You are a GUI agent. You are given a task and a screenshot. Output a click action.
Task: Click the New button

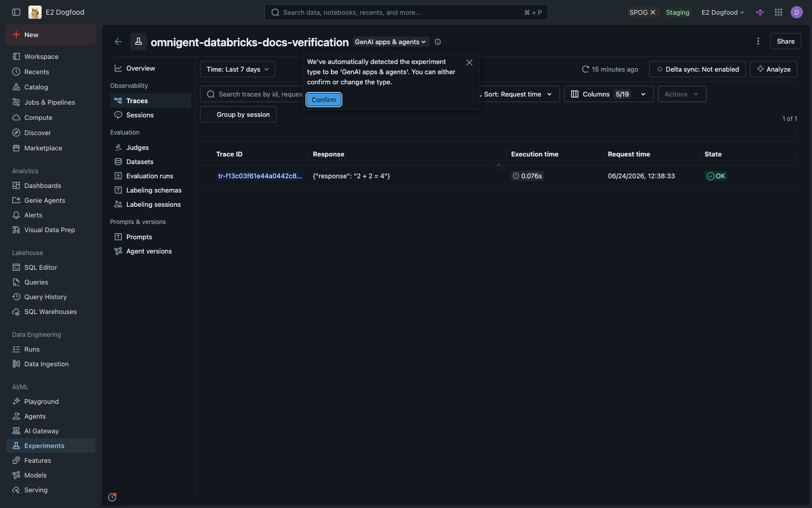pyautogui.click(x=51, y=35)
